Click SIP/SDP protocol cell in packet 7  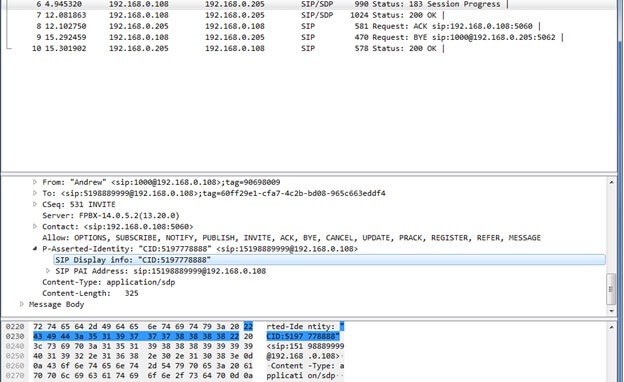point(317,15)
